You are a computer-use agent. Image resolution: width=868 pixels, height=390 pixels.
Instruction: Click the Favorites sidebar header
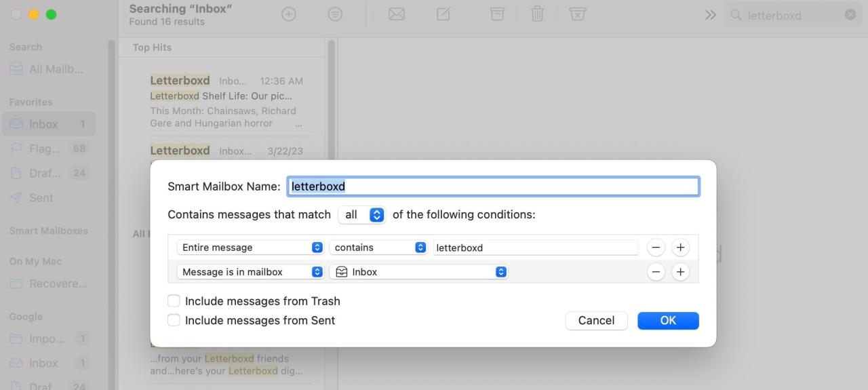point(31,102)
